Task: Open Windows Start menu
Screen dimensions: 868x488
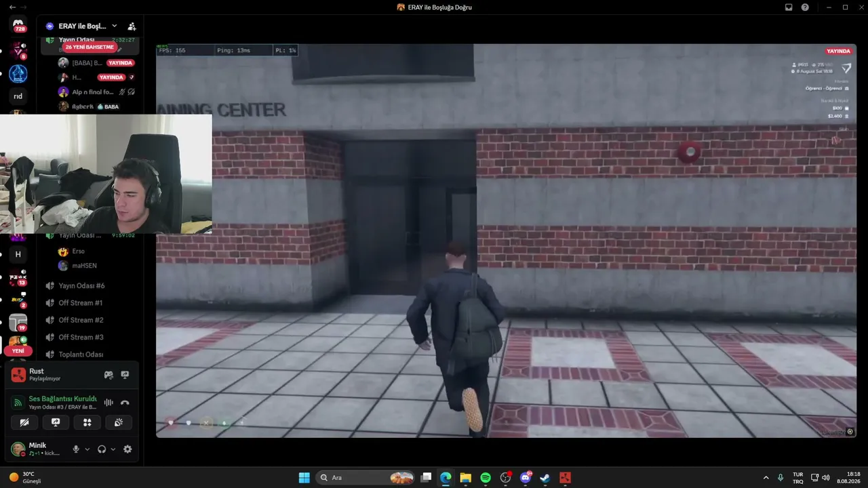Action: (304, 478)
